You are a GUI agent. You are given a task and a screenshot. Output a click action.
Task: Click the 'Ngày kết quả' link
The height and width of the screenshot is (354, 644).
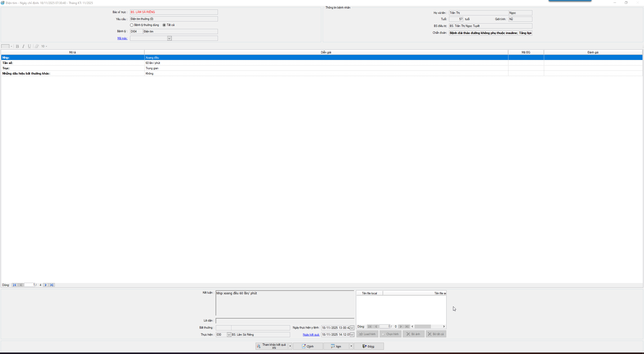[x=311, y=335]
